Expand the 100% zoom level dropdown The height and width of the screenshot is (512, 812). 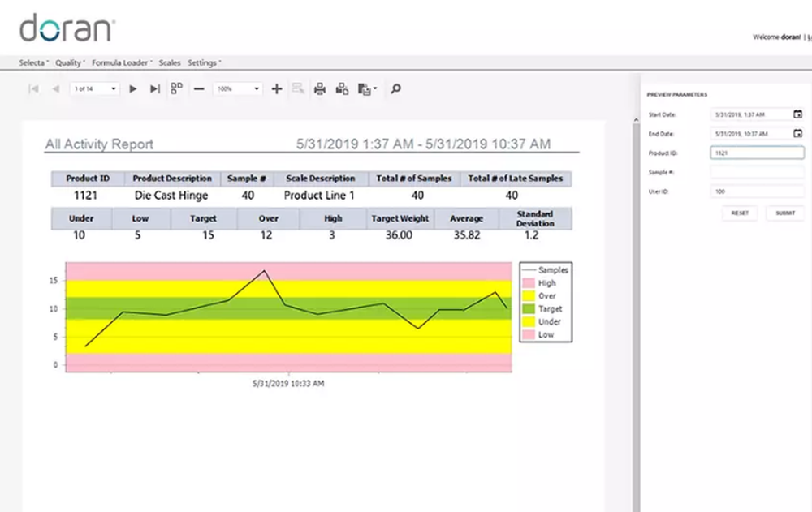[x=257, y=89]
